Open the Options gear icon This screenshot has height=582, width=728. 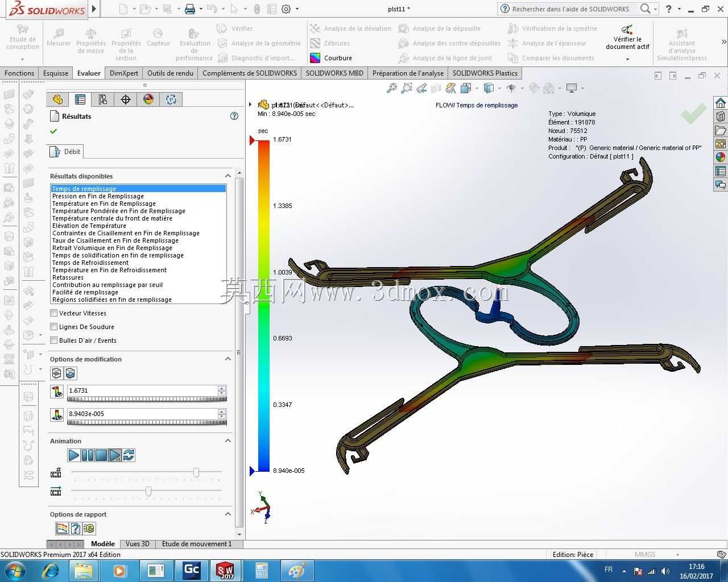[286, 9]
